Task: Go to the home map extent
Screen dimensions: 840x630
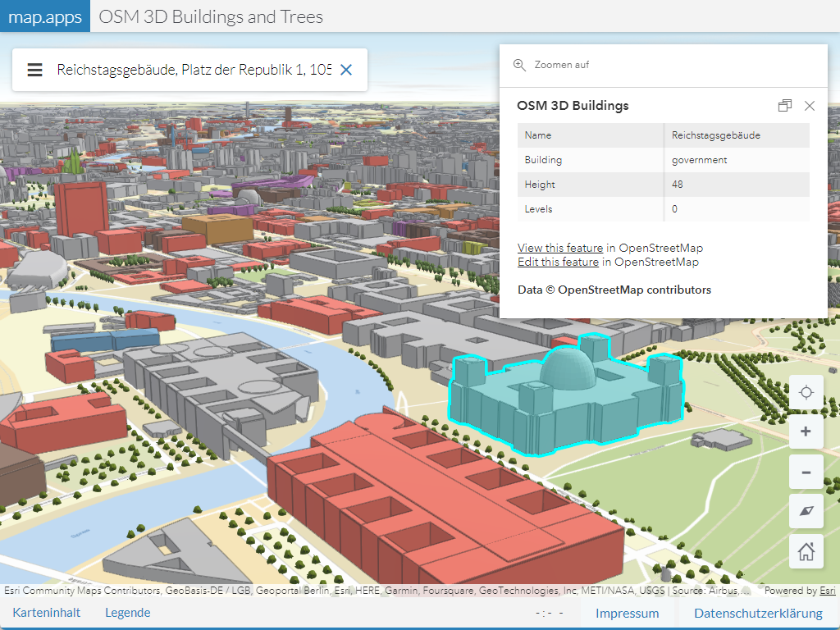Action: point(806,551)
